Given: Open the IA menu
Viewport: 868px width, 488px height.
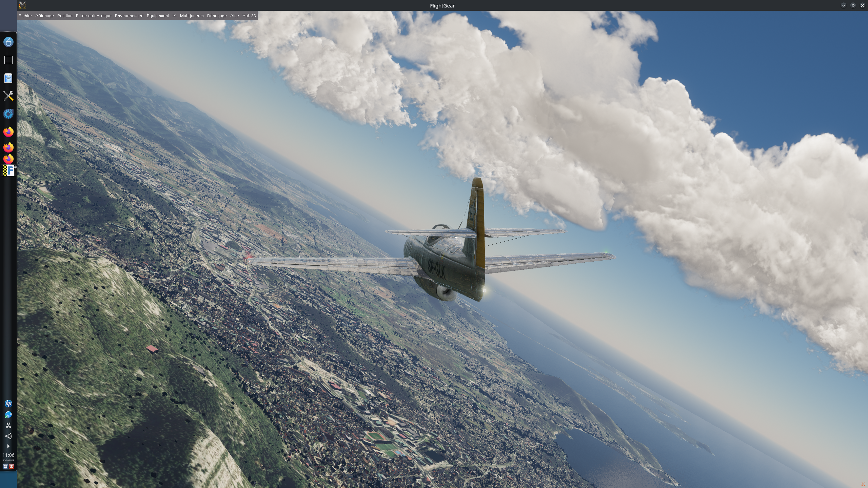Looking at the screenshot, I should click(x=174, y=16).
